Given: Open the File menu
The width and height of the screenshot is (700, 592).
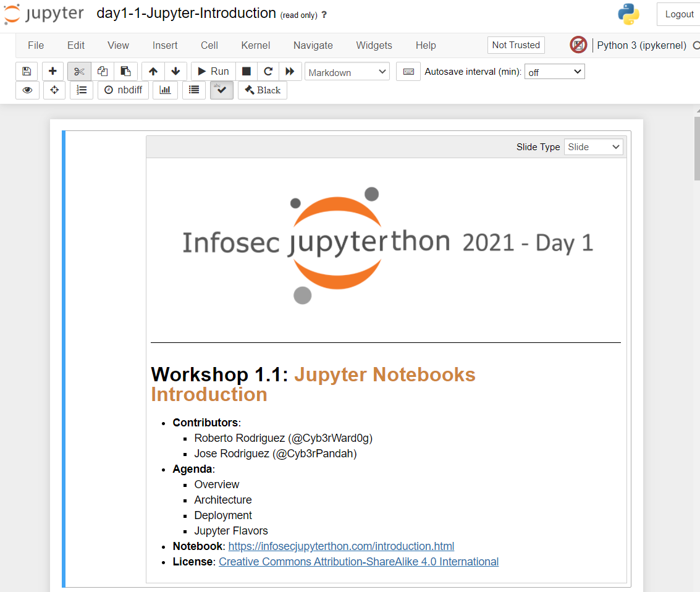Looking at the screenshot, I should pyautogui.click(x=36, y=46).
